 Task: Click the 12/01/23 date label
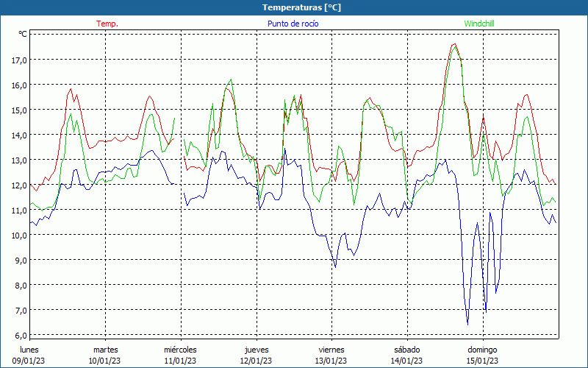click(256, 361)
